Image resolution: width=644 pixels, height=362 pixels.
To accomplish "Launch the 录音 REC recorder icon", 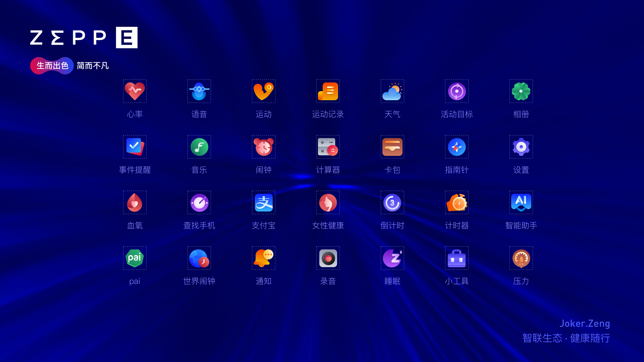I will pos(328,258).
